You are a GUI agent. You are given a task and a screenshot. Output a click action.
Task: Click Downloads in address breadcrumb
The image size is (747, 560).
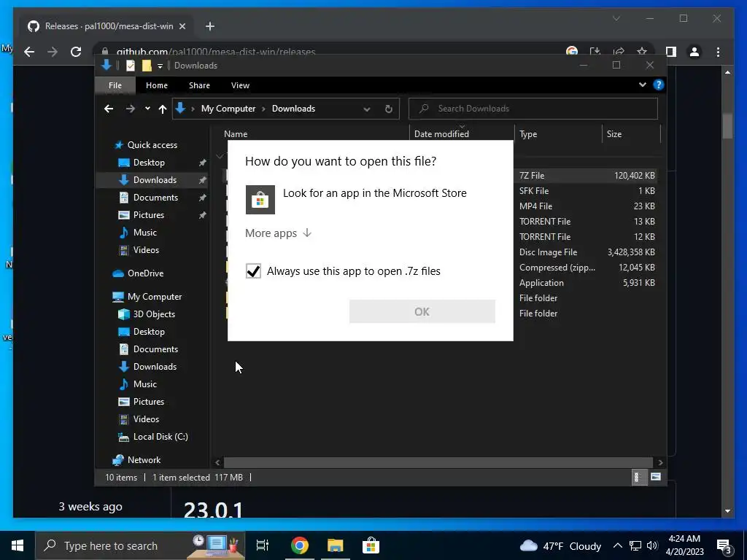293,109
